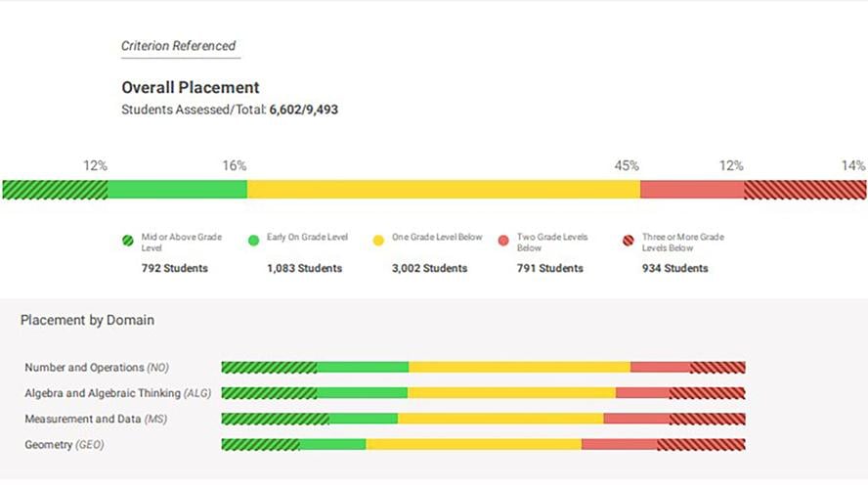Select the hatched green overall bar segment
This screenshot has width=868, height=489.
(56, 190)
